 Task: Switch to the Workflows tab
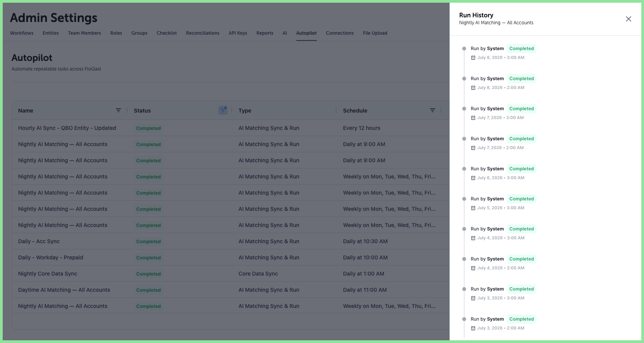(x=22, y=33)
